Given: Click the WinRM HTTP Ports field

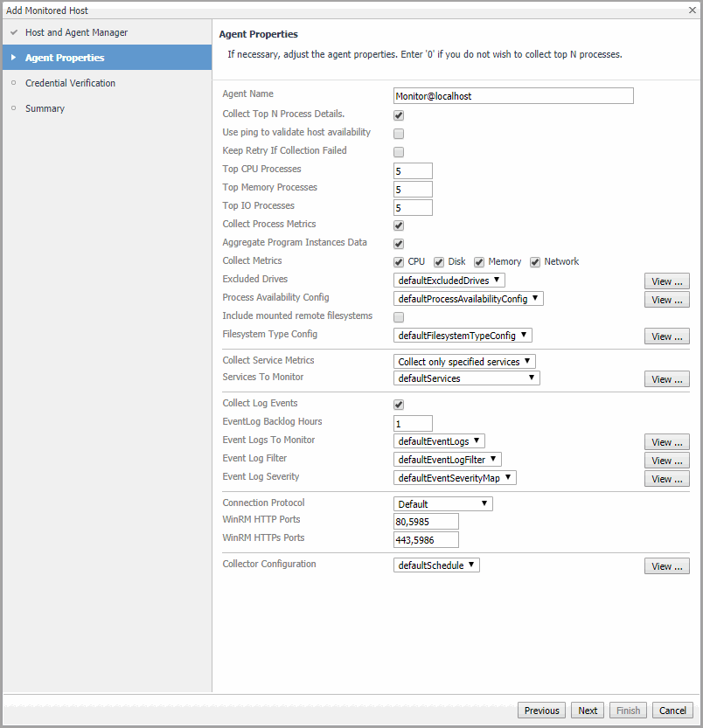Looking at the screenshot, I should pos(426,522).
